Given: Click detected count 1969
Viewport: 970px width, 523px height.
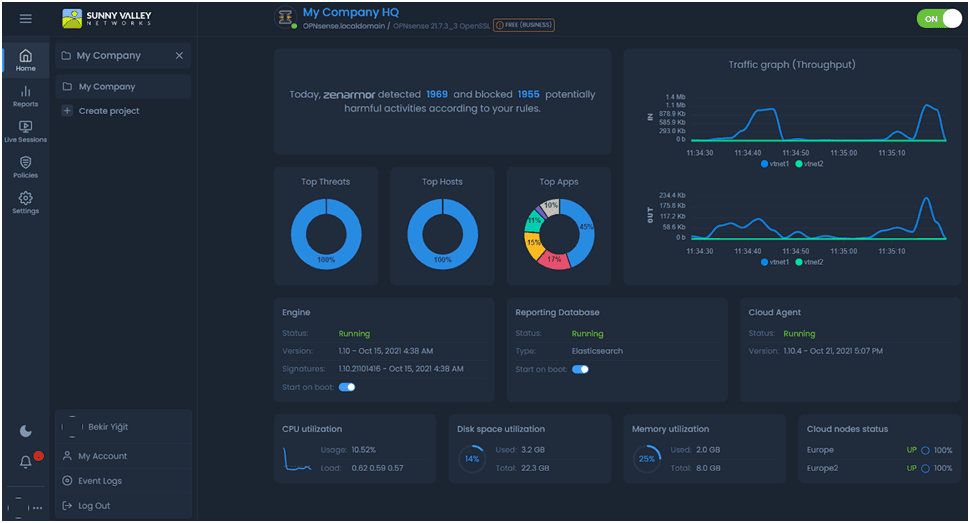Looking at the screenshot, I should (437, 94).
